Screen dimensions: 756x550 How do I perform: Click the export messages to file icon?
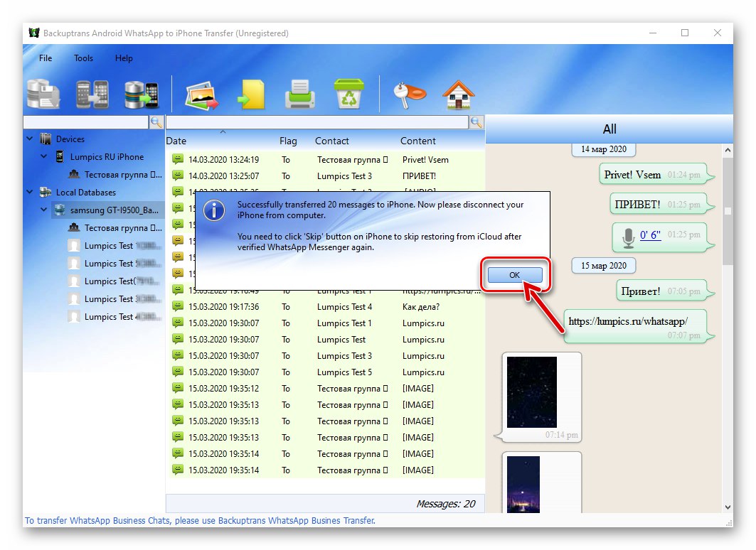pyautogui.click(x=251, y=95)
